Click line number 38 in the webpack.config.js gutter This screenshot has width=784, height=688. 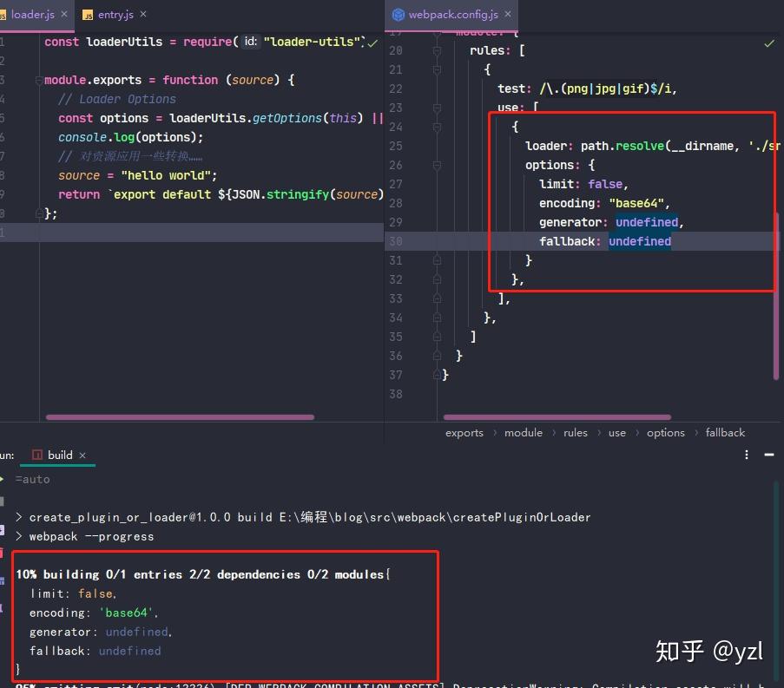coord(396,394)
